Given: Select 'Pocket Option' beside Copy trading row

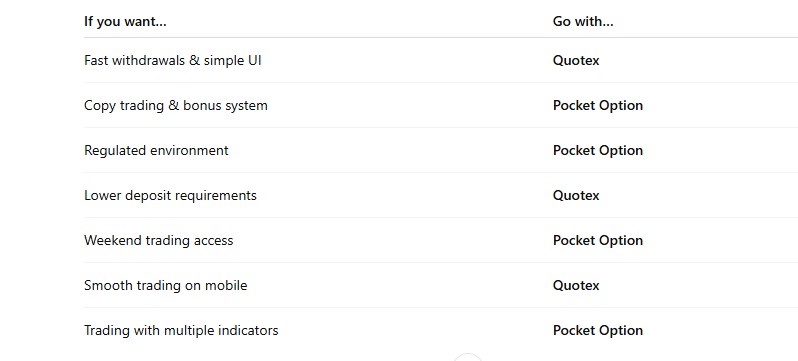Looking at the screenshot, I should pos(597,105).
